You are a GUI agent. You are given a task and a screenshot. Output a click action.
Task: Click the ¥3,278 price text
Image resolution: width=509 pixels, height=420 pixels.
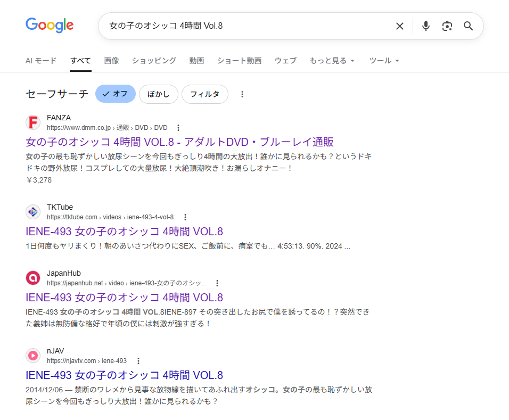click(39, 180)
